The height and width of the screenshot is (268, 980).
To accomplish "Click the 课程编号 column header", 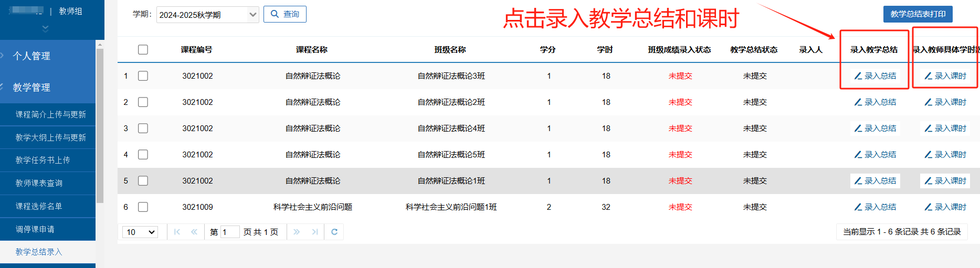I will point(197,50).
